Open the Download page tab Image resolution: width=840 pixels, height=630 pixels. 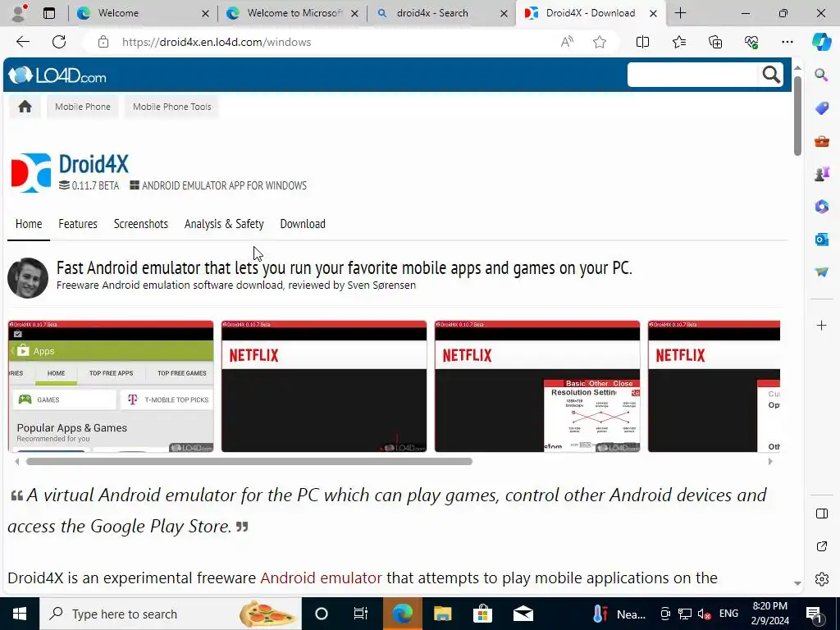[303, 224]
